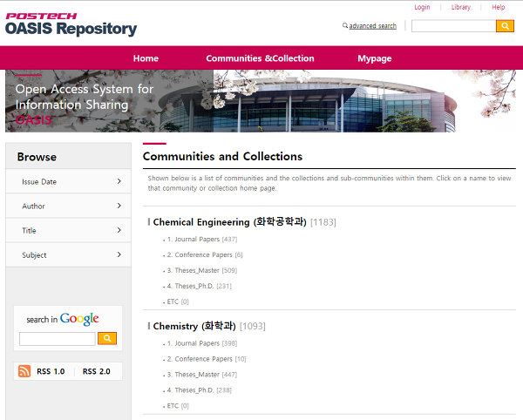Open Chemical Engineering ETC [0] collection

pyautogui.click(x=178, y=301)
